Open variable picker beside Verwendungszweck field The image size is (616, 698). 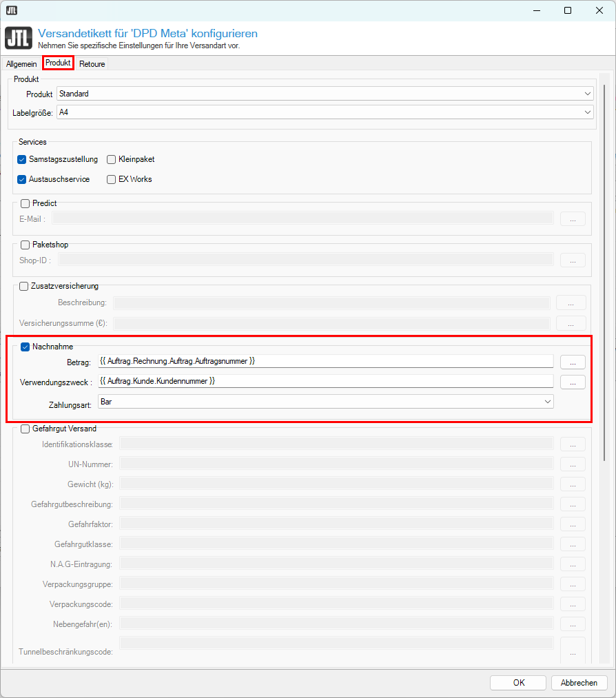click(572, 382)
